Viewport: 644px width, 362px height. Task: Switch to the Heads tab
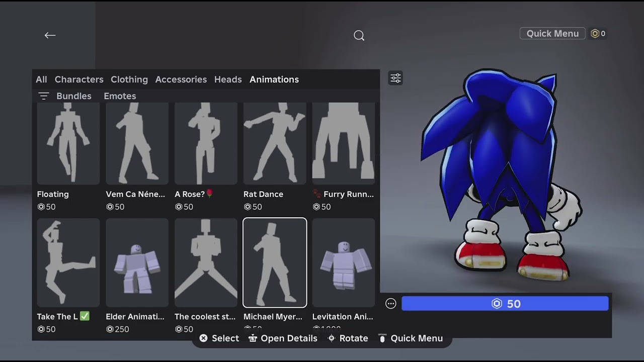tap(228, 79)
